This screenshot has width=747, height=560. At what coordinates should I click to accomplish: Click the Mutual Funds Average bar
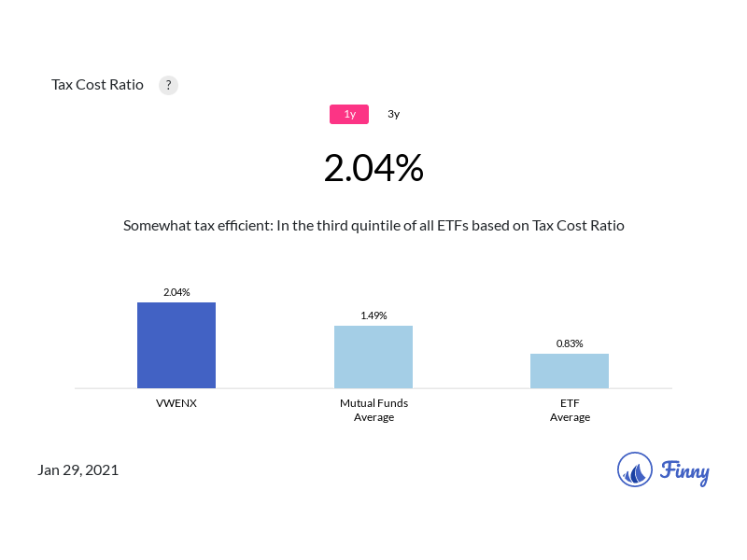373,357
